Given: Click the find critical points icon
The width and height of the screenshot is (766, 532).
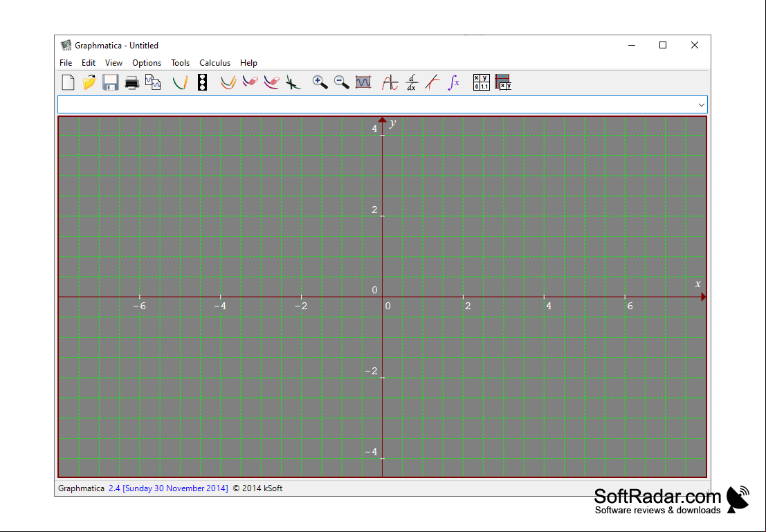Looking at the screenshot, I should tap(390, 82).
